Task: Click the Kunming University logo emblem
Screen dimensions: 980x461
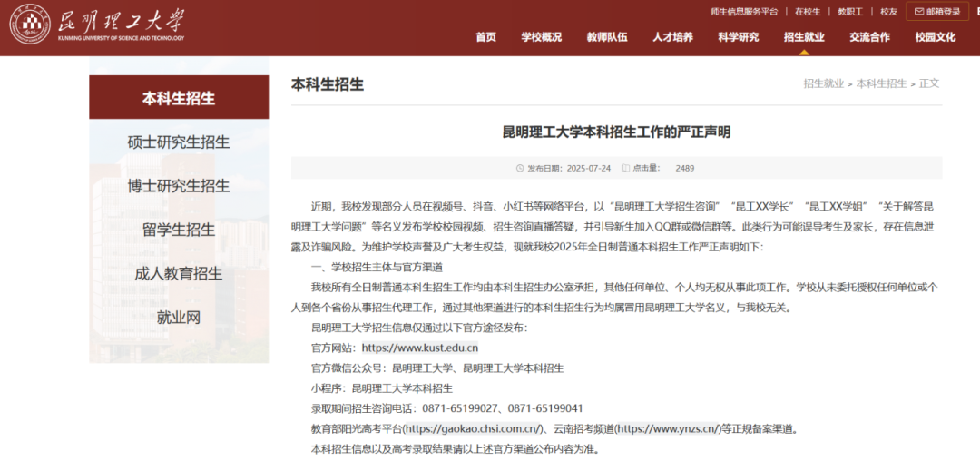Action: pos(30,25)
